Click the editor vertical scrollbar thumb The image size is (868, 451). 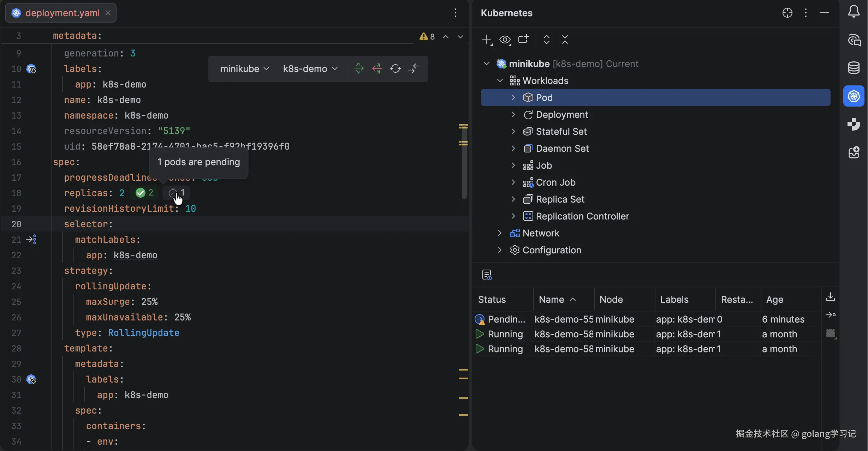point(464,169)
